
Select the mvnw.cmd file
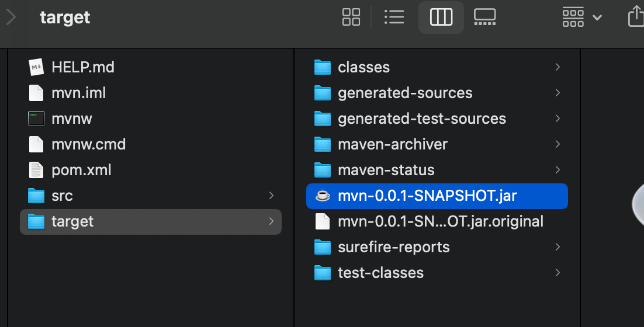click(x=151, y=144)
